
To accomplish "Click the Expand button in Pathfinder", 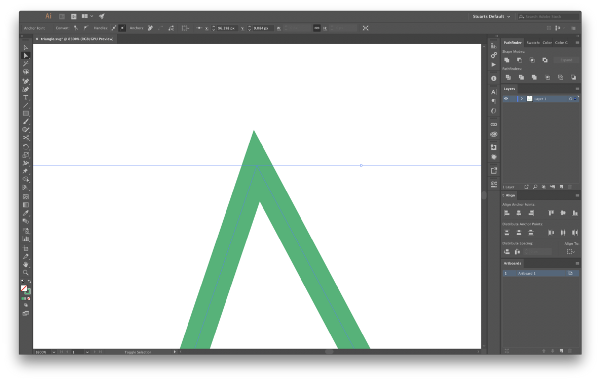I will (x=566, y=60).
